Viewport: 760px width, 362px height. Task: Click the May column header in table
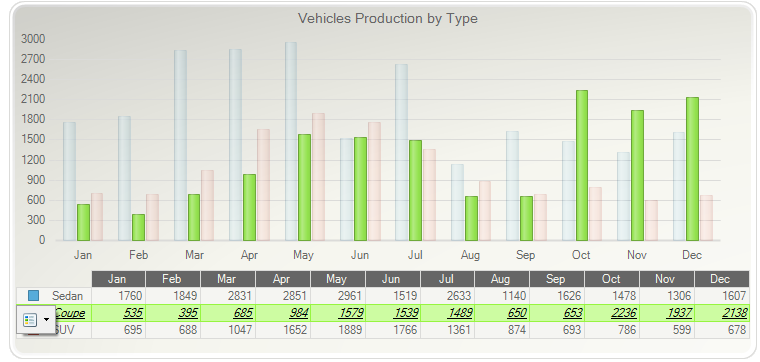click(338, 279)
